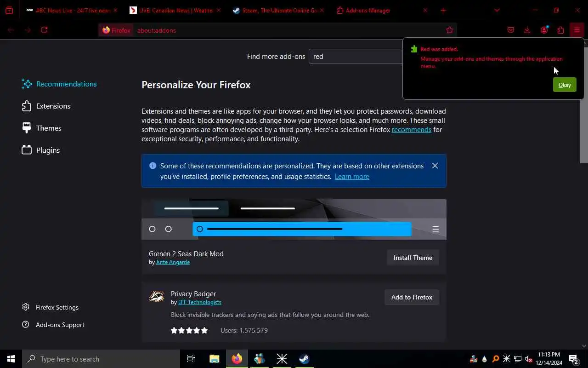This screenshot has height=368, width=588.
Task: Click the water droplet tray icon
Action: pos(484,359)
